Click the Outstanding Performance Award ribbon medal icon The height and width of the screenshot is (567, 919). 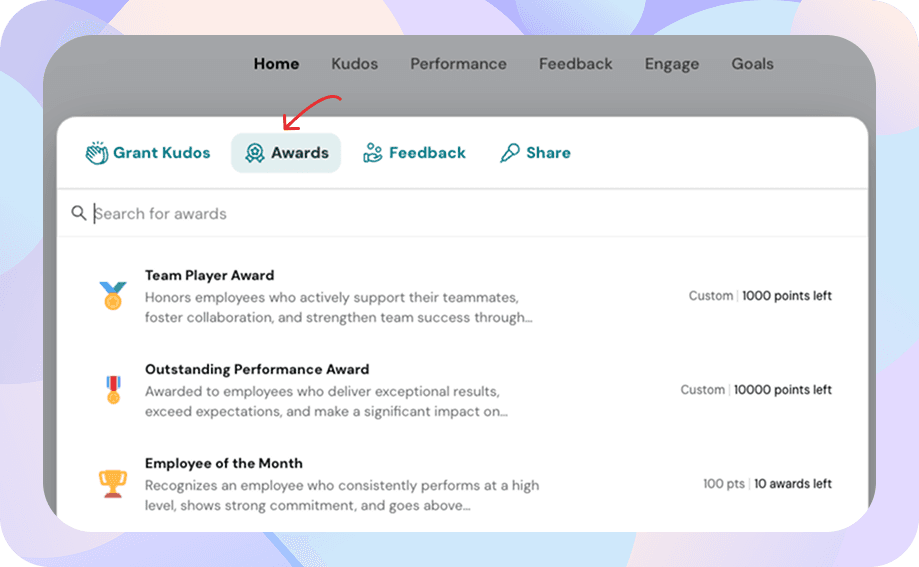113,390
